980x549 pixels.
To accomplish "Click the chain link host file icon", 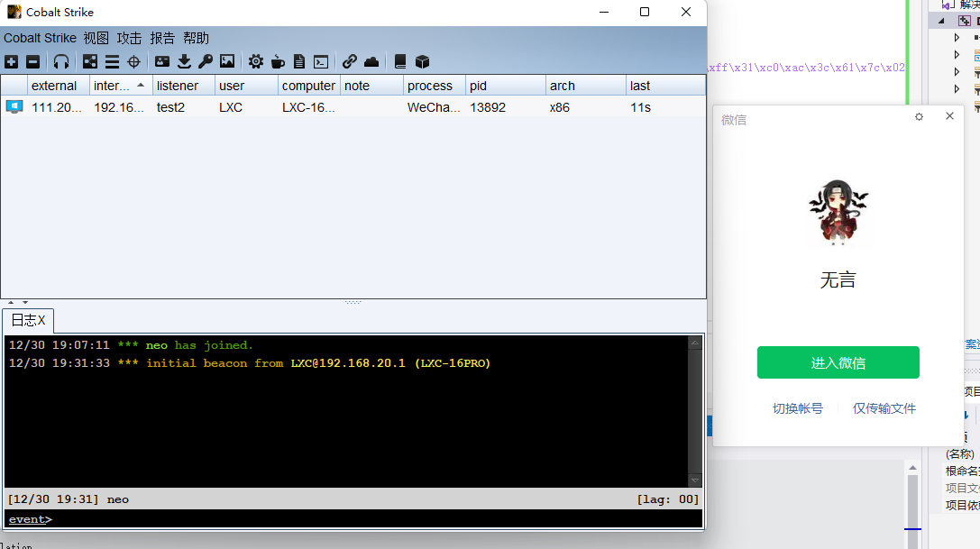I will 350,61.
